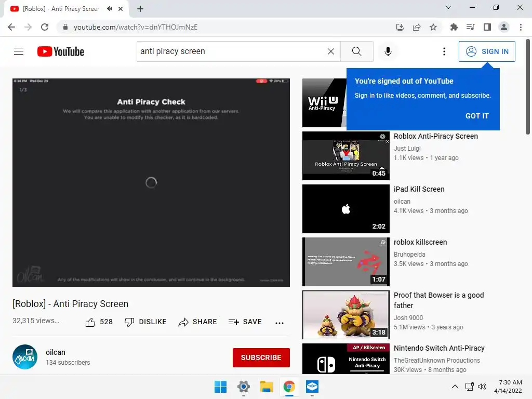Image resolution: width=532 pixels, height=399 pixels.
Task: Switch to Chrome in taskbar
Action: click(x=289, y=387)
